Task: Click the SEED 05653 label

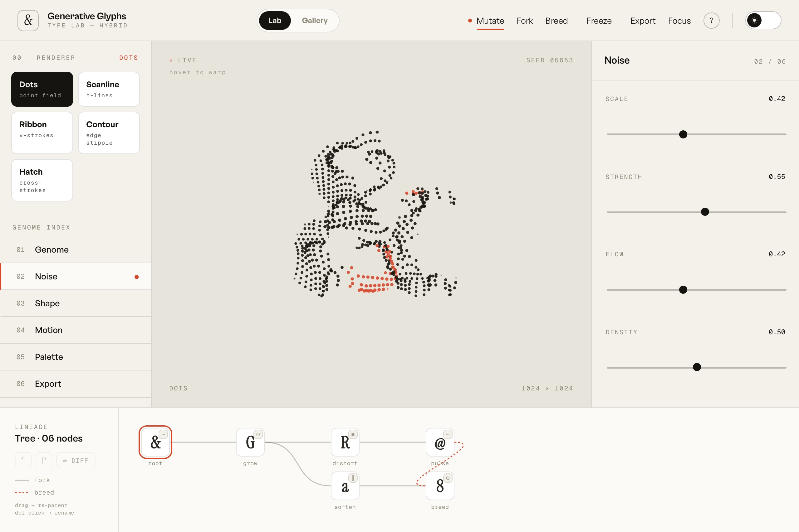Action: pos(549,60)
